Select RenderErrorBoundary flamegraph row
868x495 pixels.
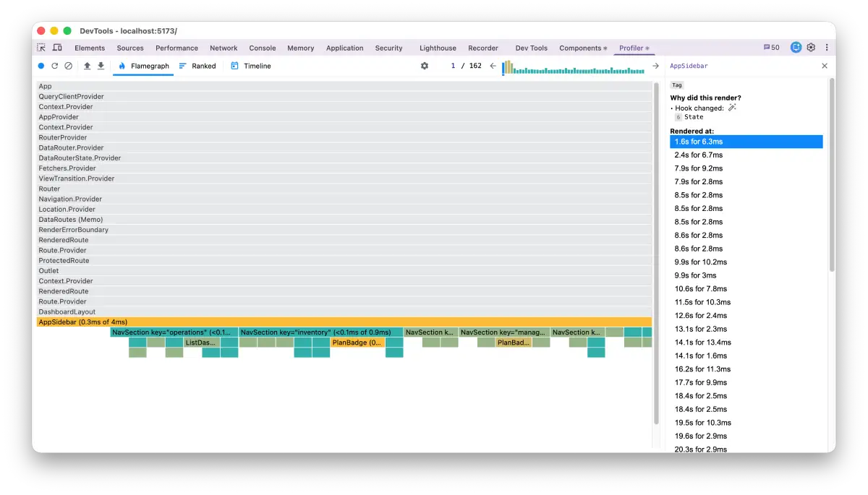[344, 230]
